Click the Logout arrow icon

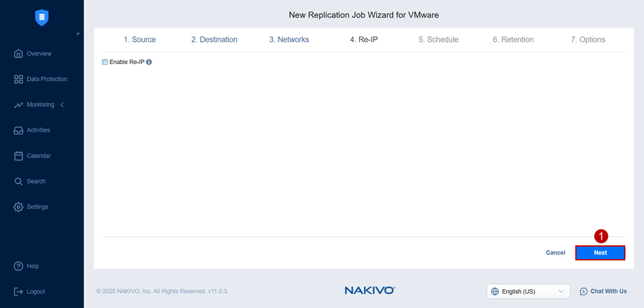click(x=18, y=292)
